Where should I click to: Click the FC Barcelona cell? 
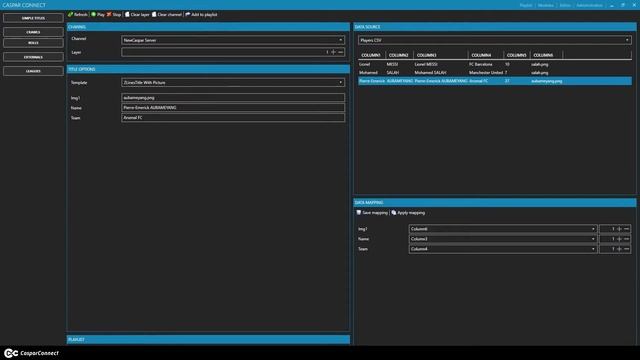(x=480, y=64)
